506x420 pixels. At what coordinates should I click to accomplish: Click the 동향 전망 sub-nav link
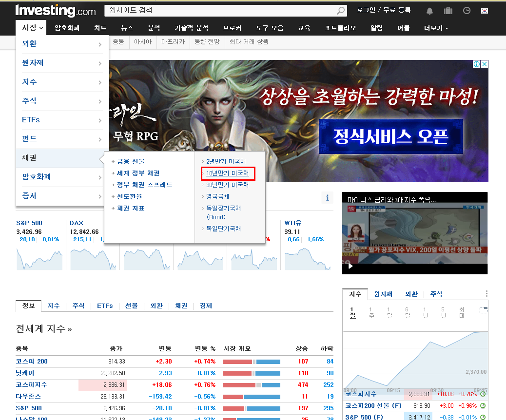[207, 41]
